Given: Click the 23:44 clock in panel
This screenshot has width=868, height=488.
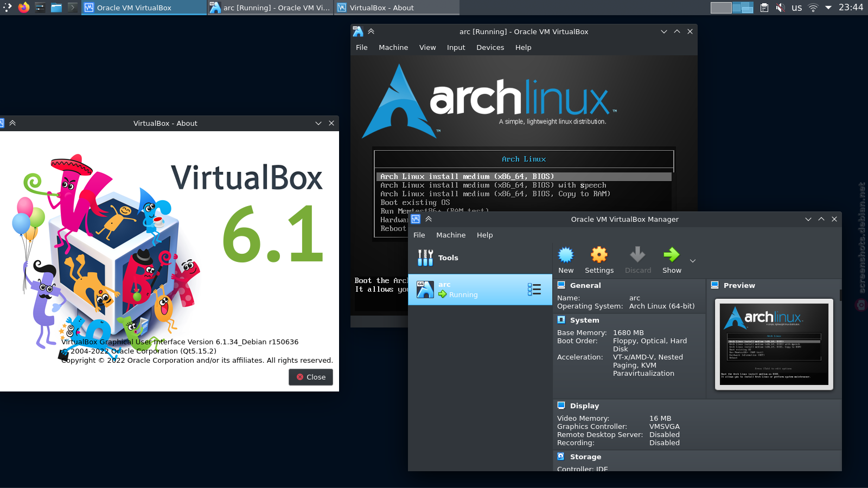Looking at the screenshot, I should point(851,8).
